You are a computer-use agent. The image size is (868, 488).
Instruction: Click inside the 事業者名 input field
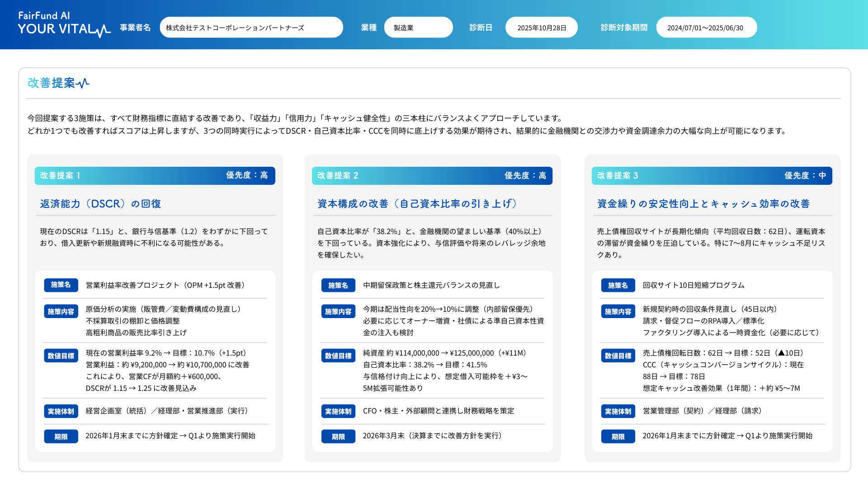click(x=251, y=27)
